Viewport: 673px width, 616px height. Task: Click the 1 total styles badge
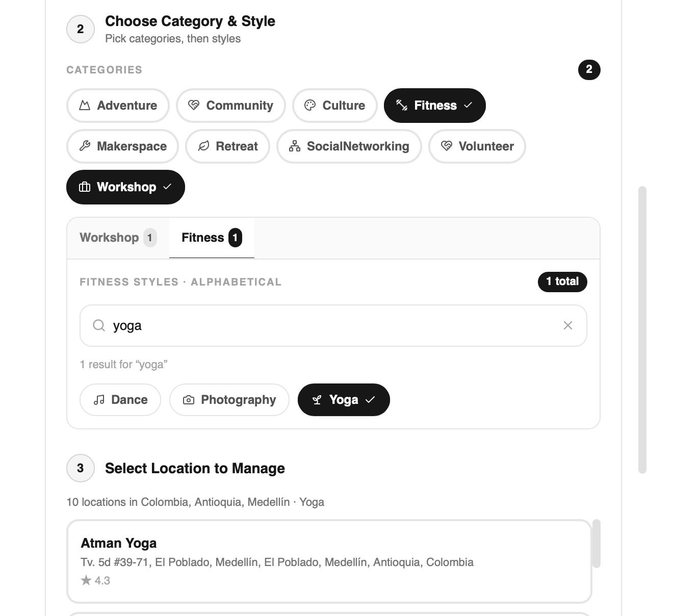[562, 281]
